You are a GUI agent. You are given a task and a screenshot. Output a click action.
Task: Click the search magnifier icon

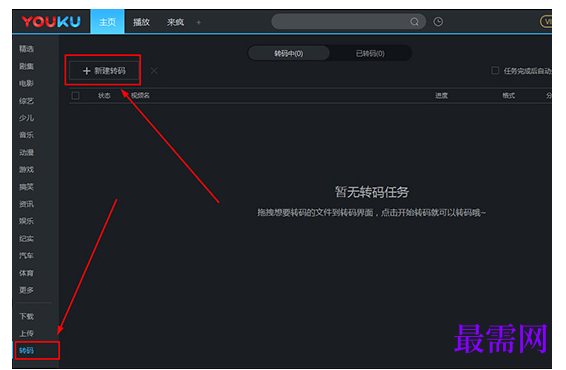coord(414,22)
